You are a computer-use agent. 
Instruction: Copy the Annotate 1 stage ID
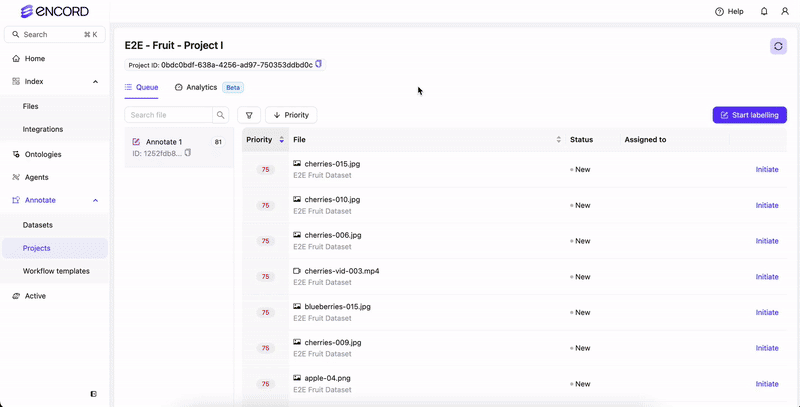[x=188, y=152]
